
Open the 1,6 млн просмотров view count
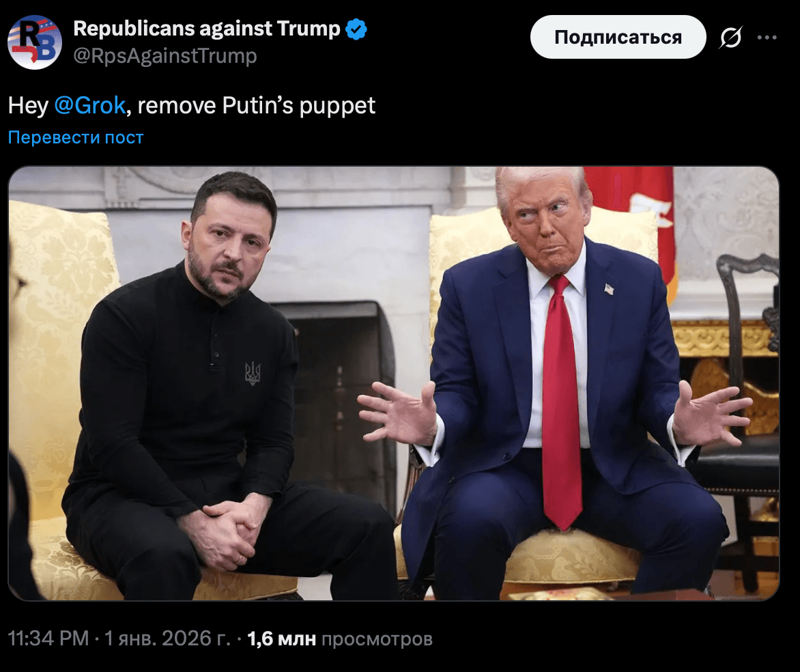click(340, 639)
